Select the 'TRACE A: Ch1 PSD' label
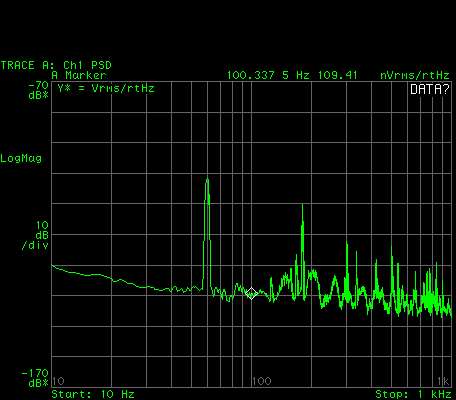Viewport: 456px width, 400px height. click(56, 65)
